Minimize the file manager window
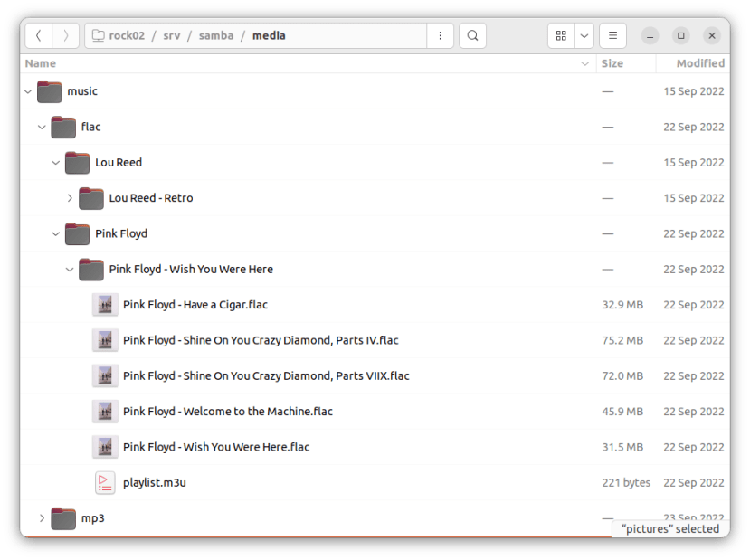Viewport: 750px width, 560px height. tap(650, 36)
